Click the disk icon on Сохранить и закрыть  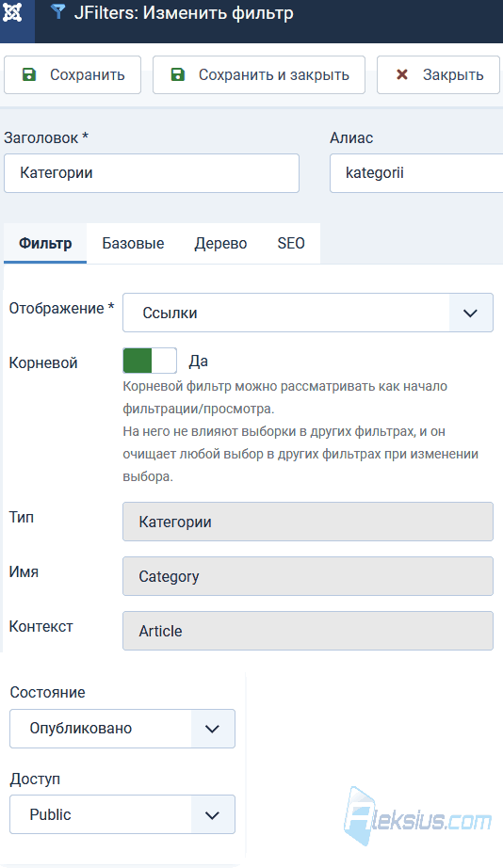coord(178,74)
